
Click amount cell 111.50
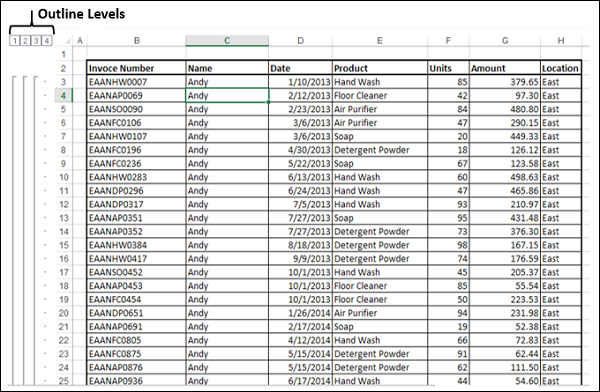505,367
